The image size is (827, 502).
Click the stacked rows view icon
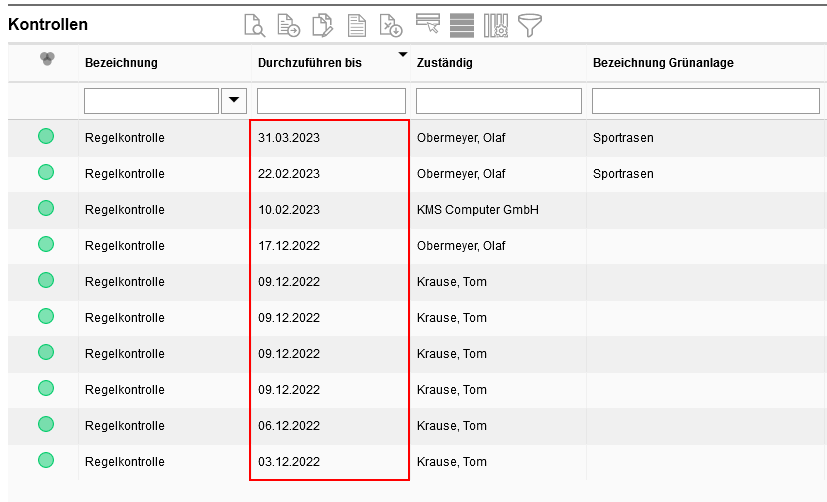(461, 25)
